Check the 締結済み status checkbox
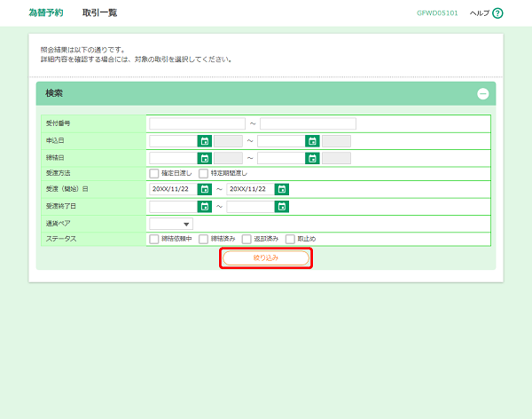 pos(204,239)
